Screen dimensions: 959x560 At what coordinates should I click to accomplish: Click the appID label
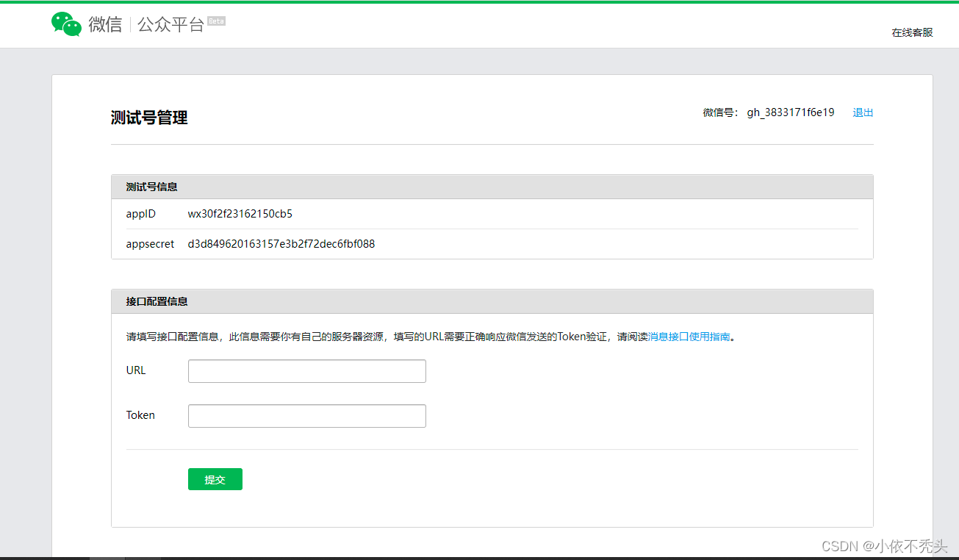coord(141,214)
